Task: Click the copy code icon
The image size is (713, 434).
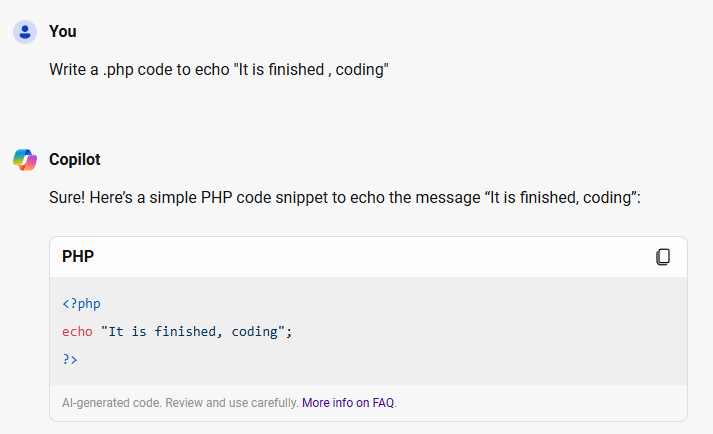Action: pyautogui.click(x=662, y=257)
